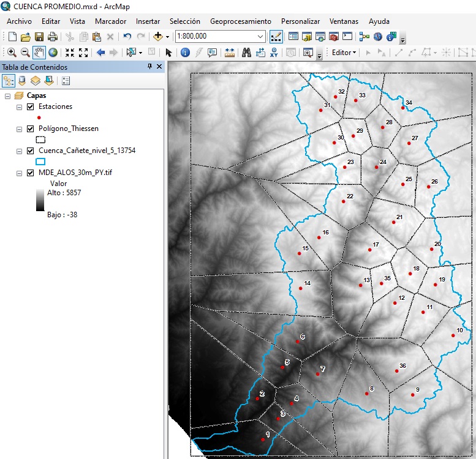Collapse the MDE_ALOS_30m_PY.tif legend
Screen dimensions: 476x459
(19, 173)
